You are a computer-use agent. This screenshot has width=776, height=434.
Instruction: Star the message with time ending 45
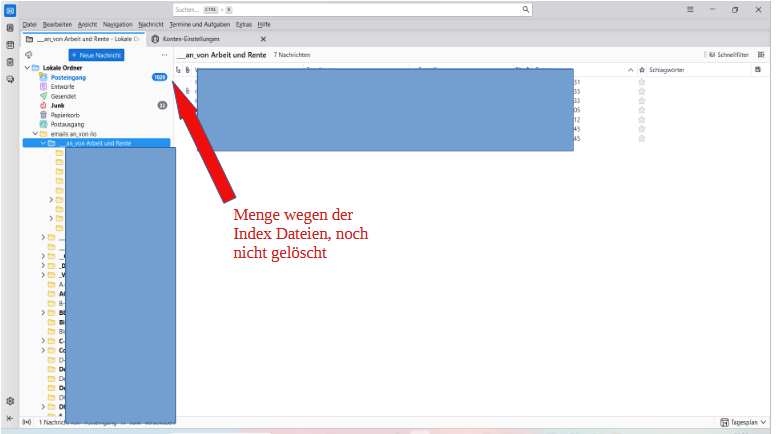coord(642,139)
